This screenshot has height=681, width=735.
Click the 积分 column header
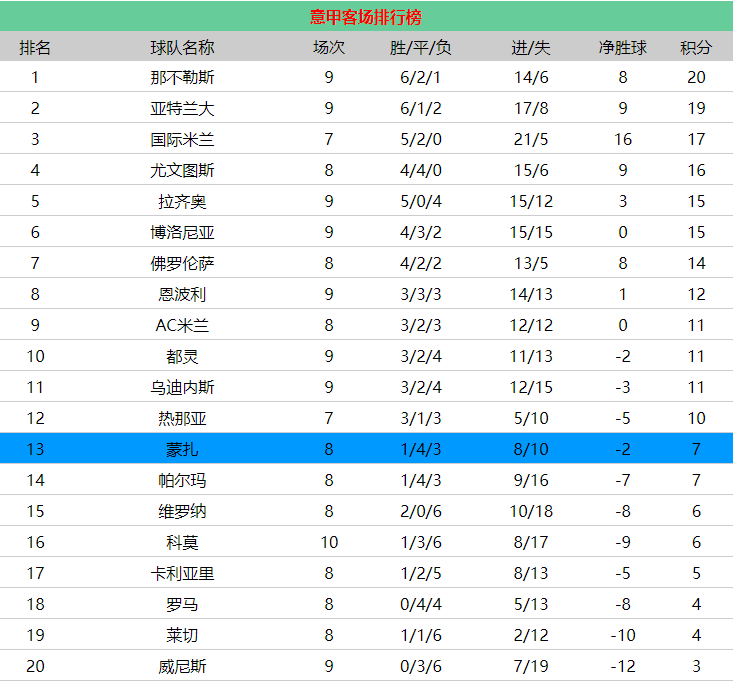coord(696,47)
